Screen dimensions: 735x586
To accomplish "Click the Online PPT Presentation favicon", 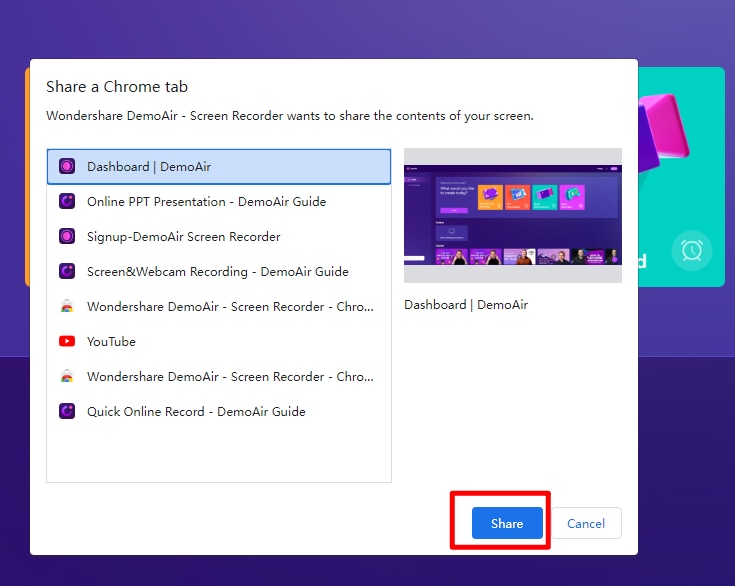I will coord(67,202).
